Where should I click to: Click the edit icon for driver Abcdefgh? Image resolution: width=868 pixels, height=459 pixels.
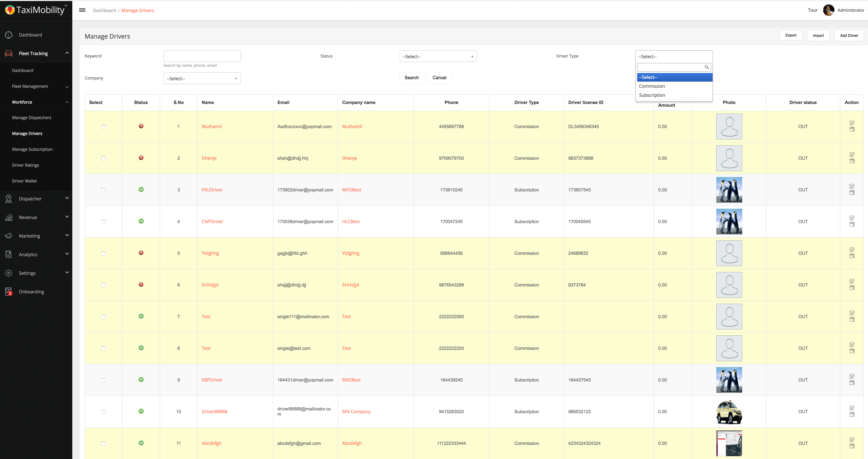tap(852, 440)
